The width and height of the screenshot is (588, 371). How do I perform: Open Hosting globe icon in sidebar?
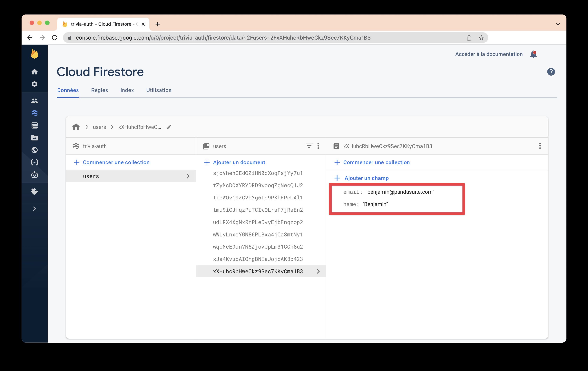click(34, 150)
